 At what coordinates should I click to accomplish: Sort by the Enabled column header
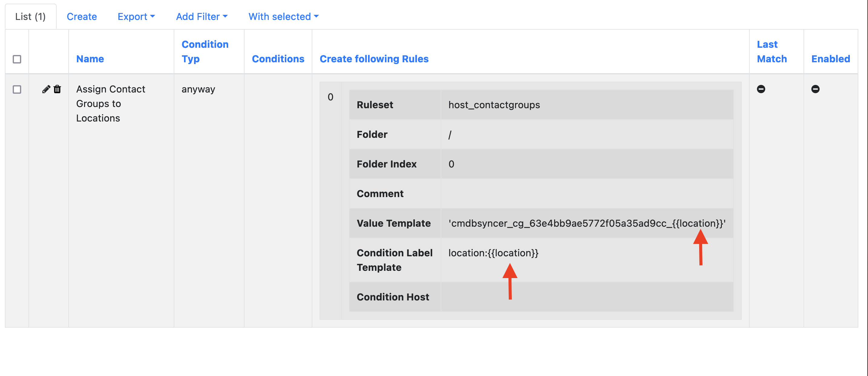(830, 59)
